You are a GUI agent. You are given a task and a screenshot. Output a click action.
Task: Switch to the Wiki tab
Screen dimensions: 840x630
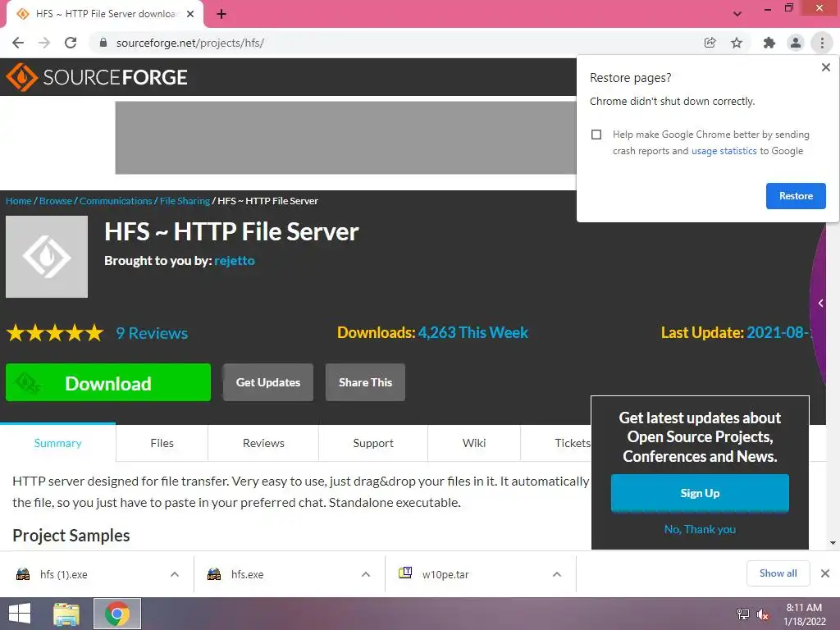click(473, 443)
